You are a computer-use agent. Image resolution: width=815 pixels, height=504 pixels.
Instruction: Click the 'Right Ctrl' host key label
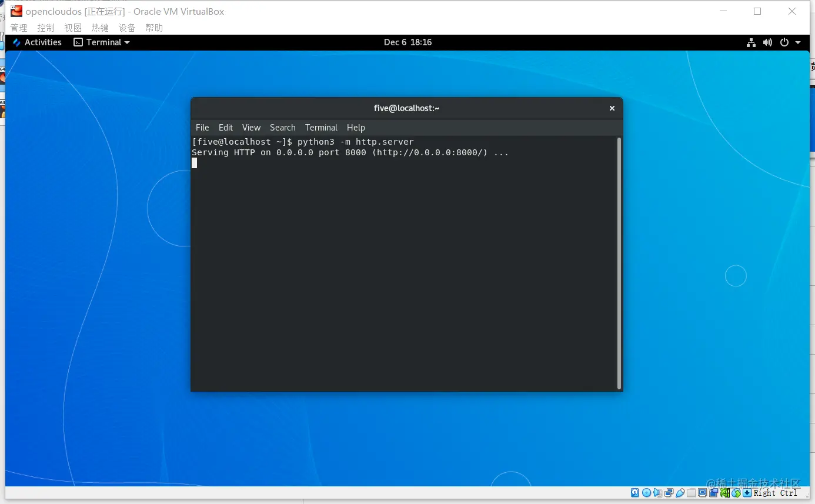pyautogui.click(x=776, y=493)
